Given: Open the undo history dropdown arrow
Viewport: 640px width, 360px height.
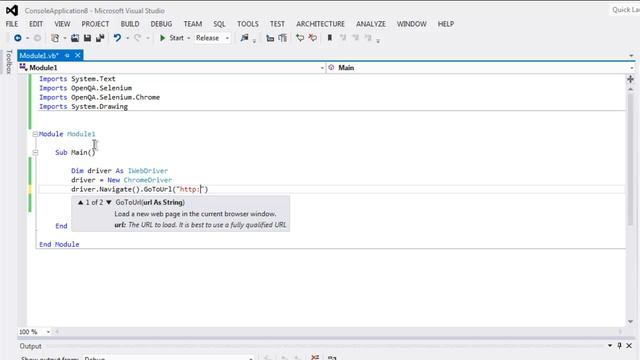Looking at the screenshot, I should (x=127, y=38).
